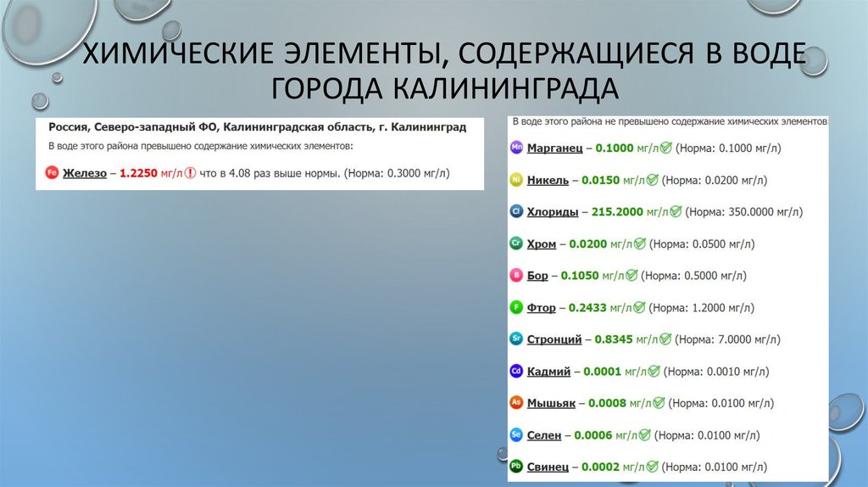Click text '(Норма: 0.5000 мг/л)'
This screenshot has width=868, height=487.
pos(693,276)
